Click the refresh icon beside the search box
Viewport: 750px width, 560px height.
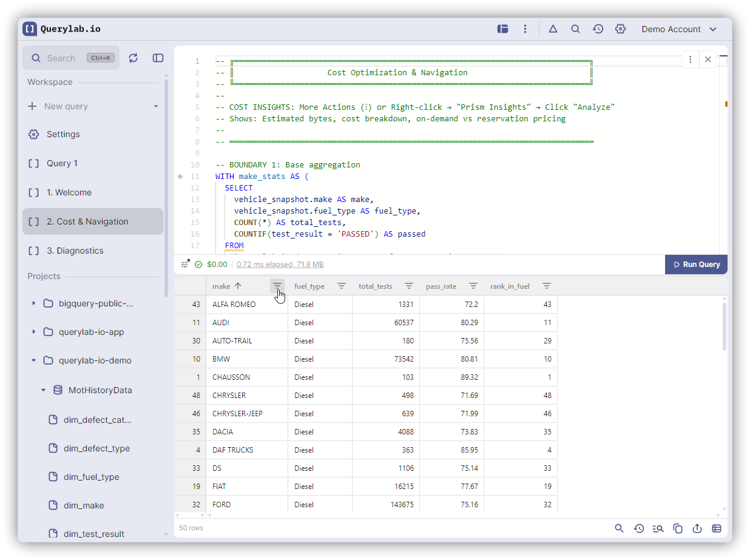(133, 58)
